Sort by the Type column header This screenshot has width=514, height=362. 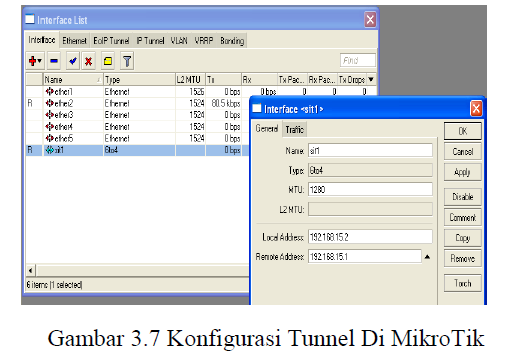tap(139, 79)
